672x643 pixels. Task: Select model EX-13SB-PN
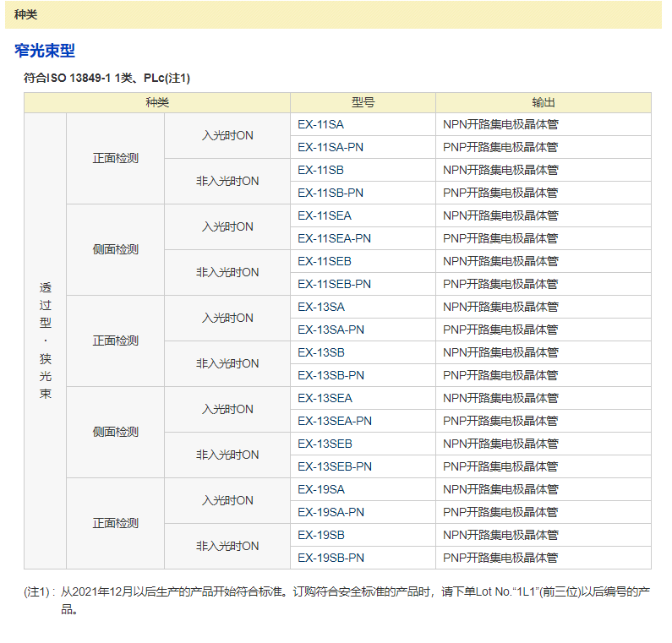tap(331, 375)
